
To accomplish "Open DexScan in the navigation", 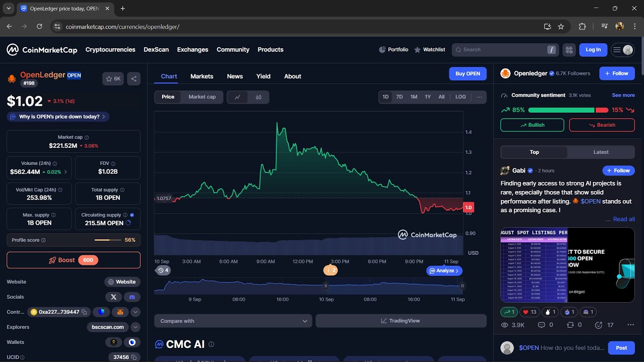I will coord(156,50).
